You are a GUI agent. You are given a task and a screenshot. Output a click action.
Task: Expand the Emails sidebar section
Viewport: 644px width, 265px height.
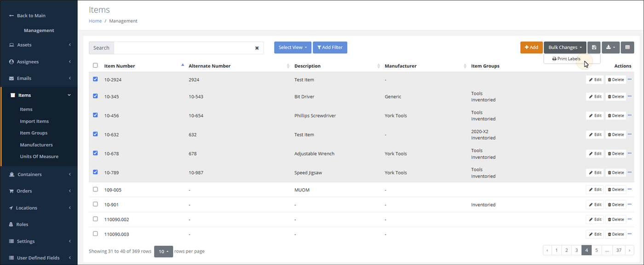click(x=39, y=78)
